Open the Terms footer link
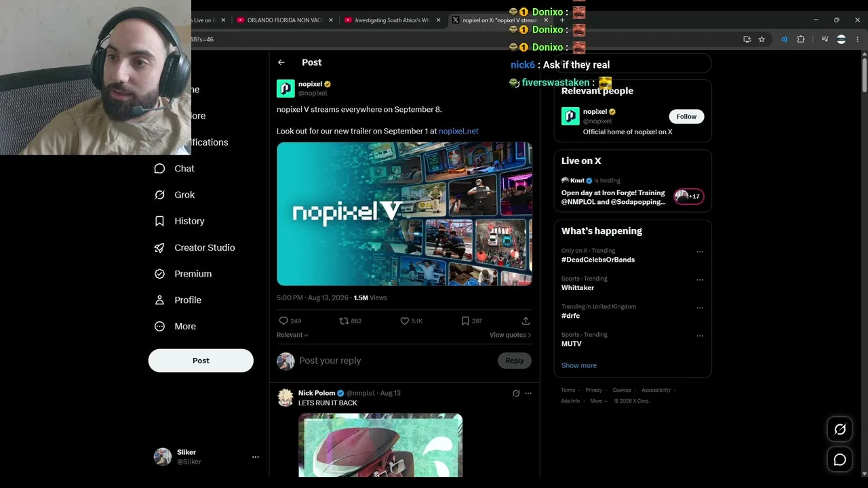This screenshot has height=488, width=868. coord(568,390)
